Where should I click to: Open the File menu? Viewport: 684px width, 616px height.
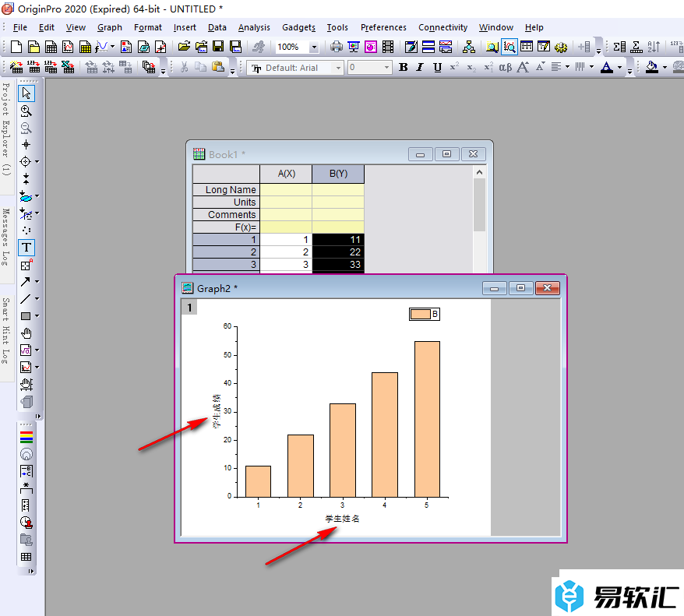20,27
